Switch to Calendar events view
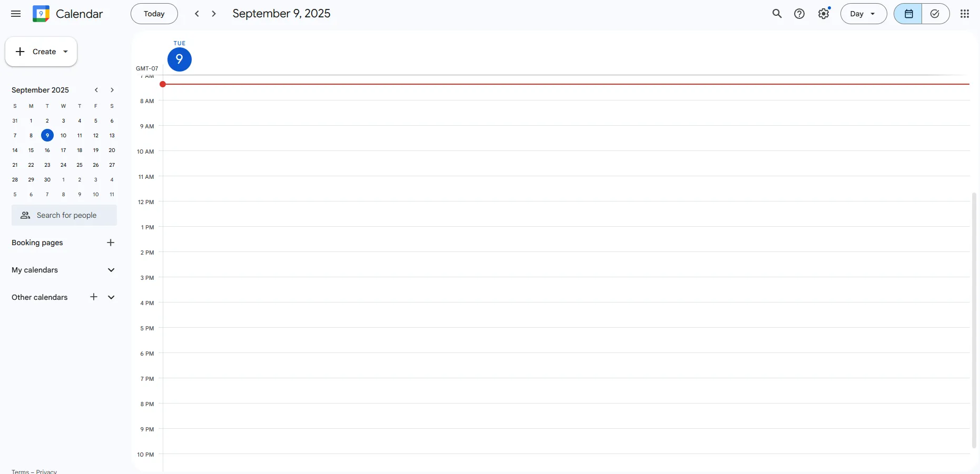 click(908, 14)
